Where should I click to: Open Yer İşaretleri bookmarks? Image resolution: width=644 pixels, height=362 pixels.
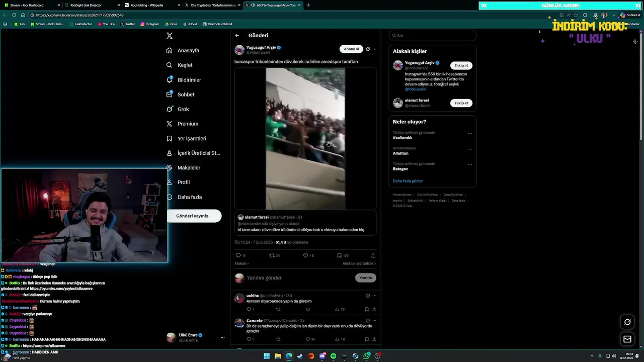186,138
